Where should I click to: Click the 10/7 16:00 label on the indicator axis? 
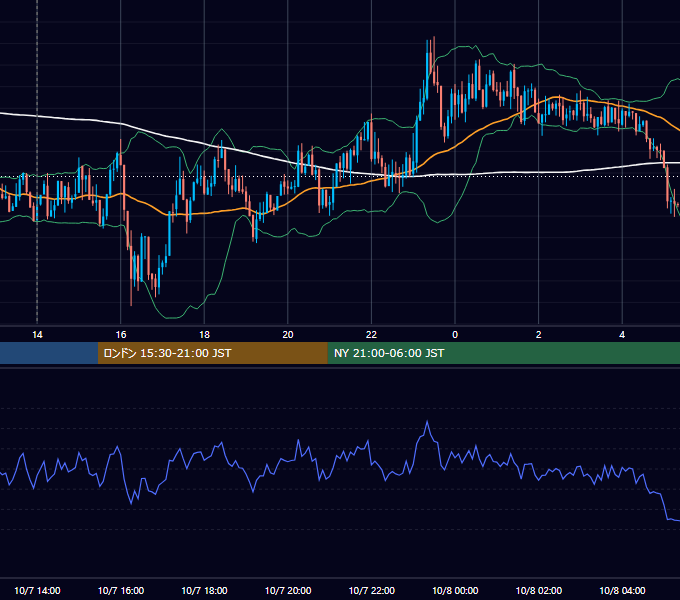[121, 590]
